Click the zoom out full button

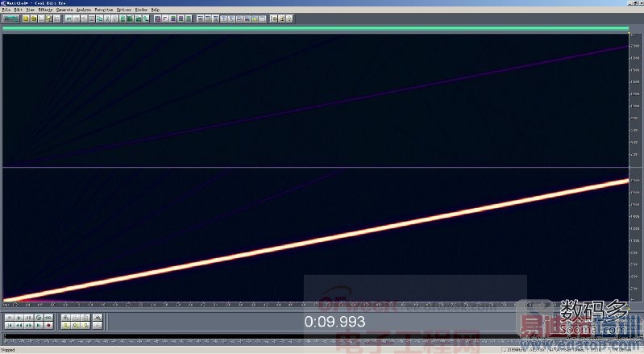coord(85,318)
